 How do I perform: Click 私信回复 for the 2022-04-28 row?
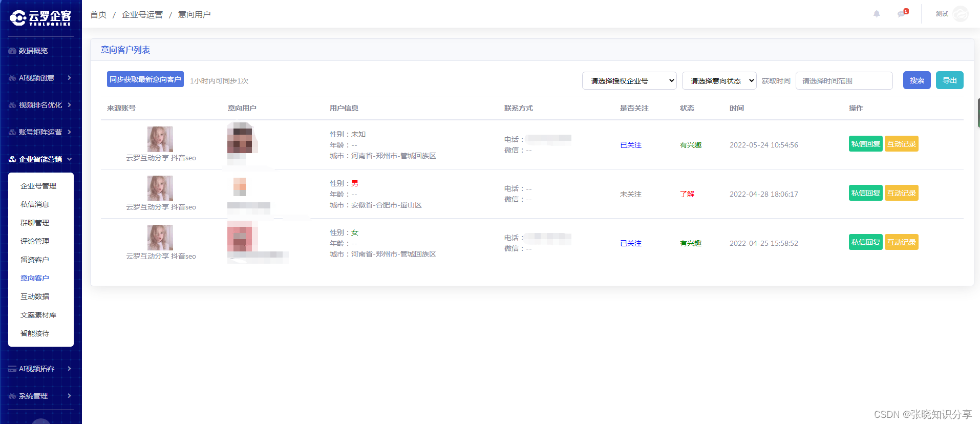pos(865,193)
